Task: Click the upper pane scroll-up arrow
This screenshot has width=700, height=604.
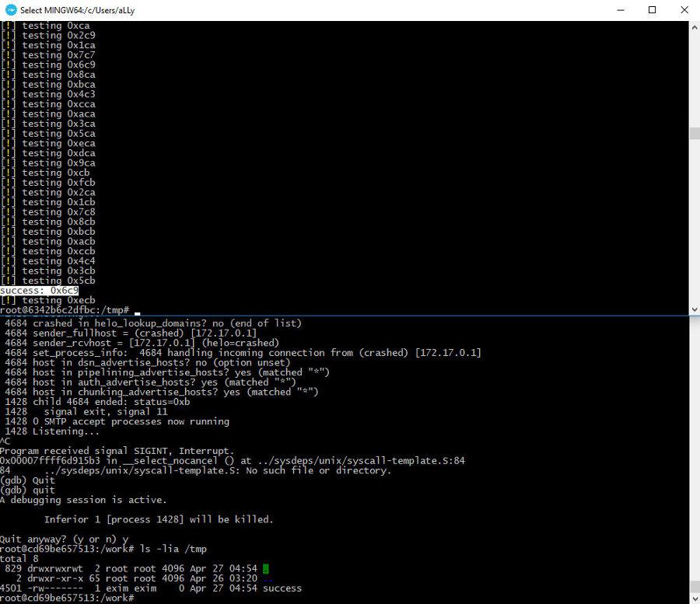Action: coord(694,27)
